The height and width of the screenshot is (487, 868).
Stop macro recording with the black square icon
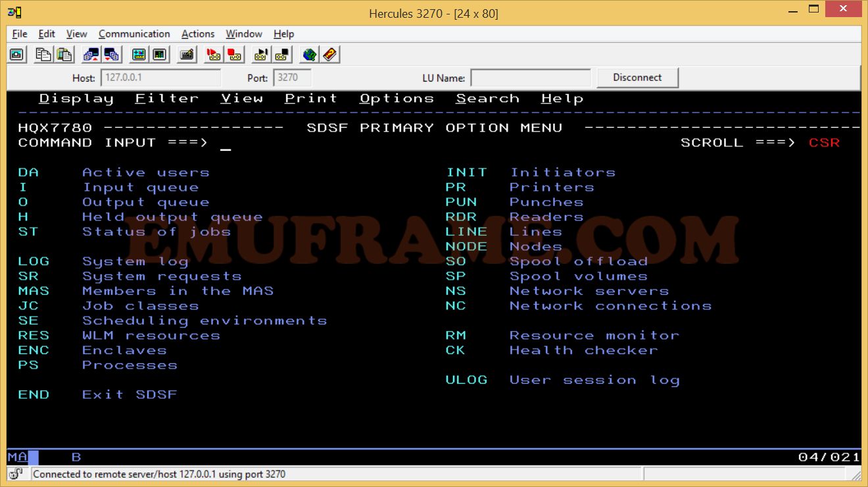click(x=281, y=54)
